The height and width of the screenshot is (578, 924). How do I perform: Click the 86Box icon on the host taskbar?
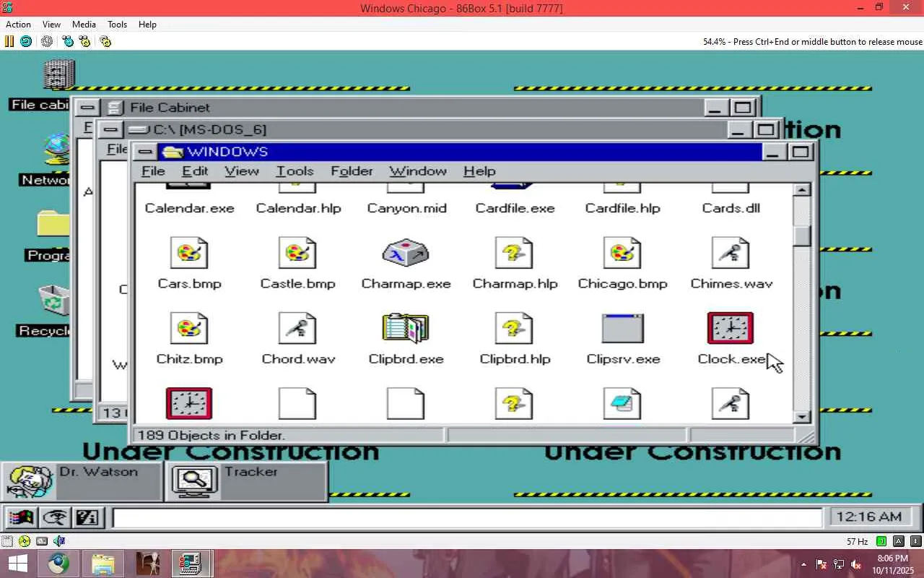point(191,564)
